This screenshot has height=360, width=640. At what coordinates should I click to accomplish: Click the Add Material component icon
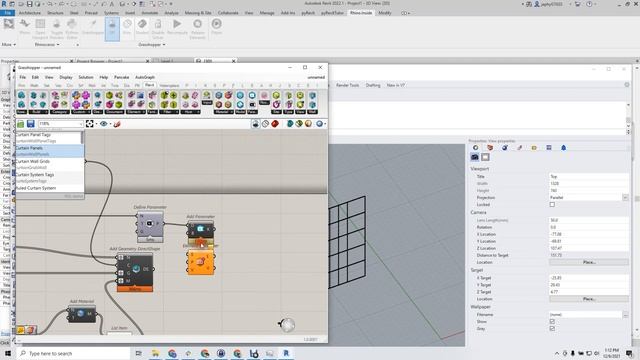(80, 313)
